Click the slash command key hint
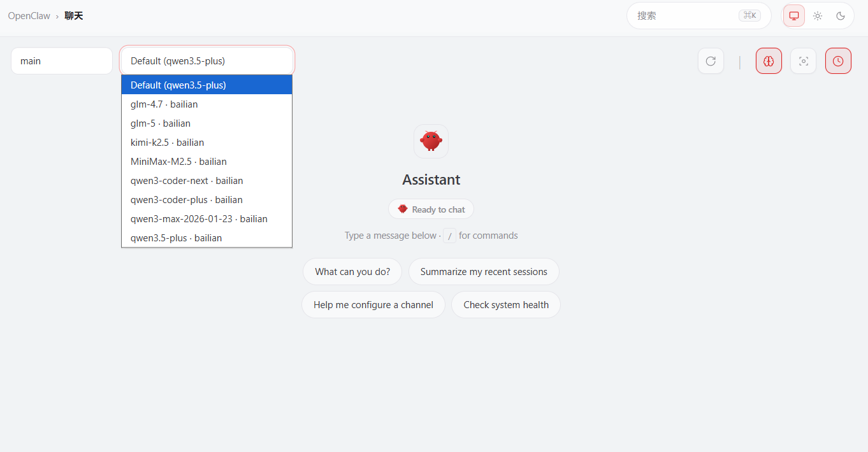The width and height of the screenshot is (868, 452). 450,236
